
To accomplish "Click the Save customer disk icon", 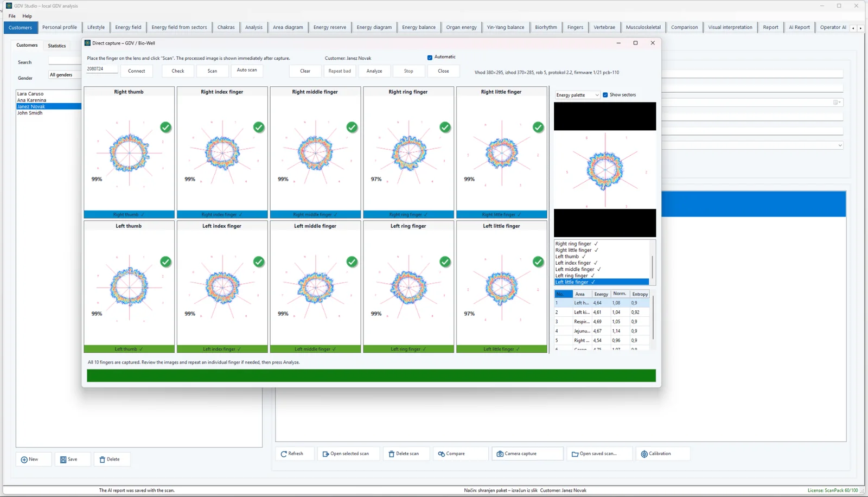I will pyautogui.click(x=63, y=460).
